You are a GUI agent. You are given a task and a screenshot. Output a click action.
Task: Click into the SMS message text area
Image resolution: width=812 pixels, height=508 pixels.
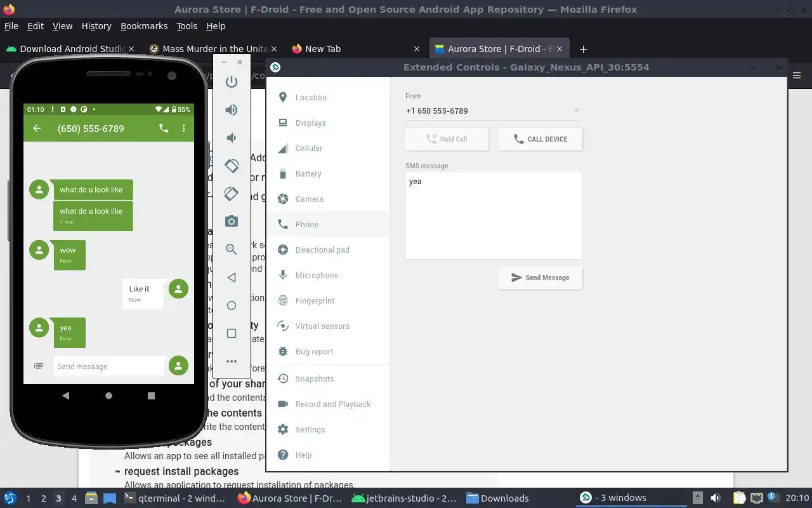click(x=494, y=215)
